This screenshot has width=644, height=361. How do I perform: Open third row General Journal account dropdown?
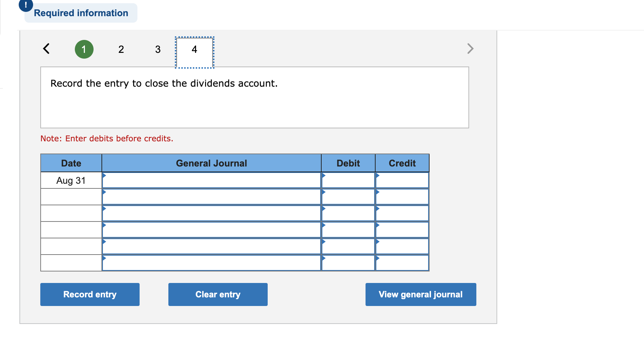(x=212, y=213)
